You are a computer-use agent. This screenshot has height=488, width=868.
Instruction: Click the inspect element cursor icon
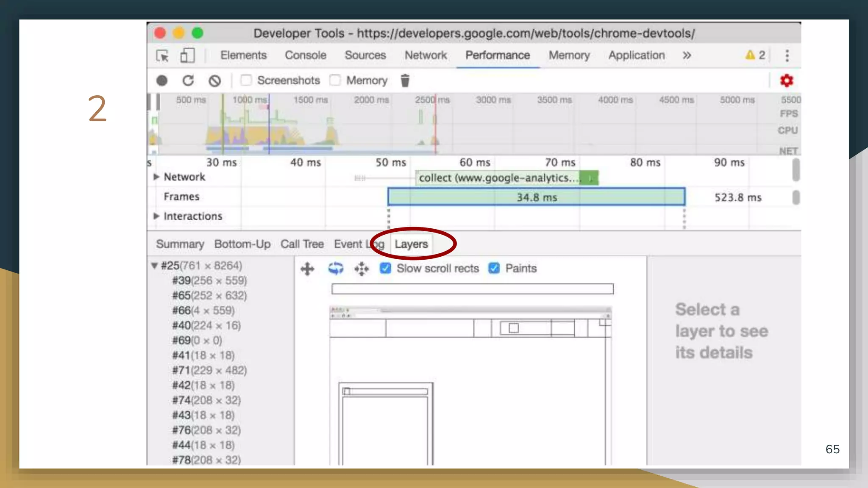162,55
